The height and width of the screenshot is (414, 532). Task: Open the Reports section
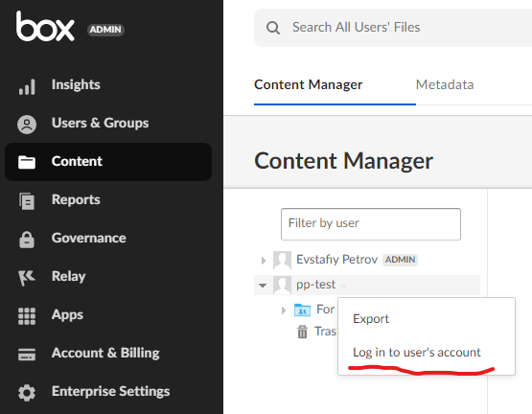(x=76, y=199)
